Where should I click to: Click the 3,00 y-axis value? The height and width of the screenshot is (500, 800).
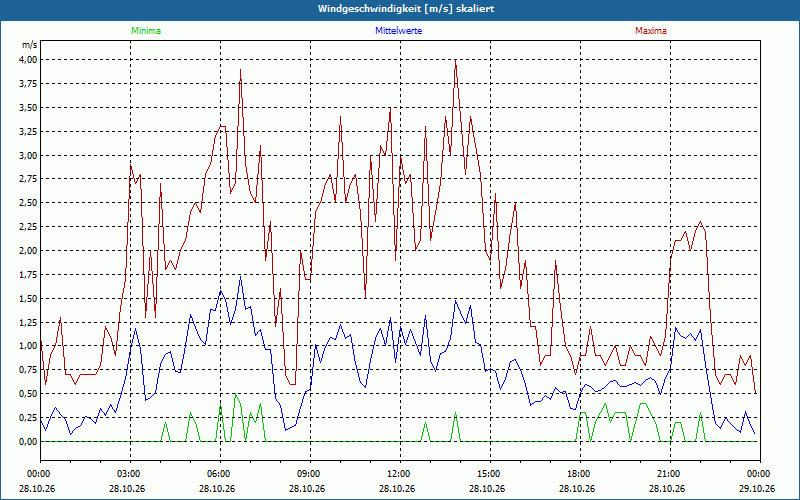point(28,156)
